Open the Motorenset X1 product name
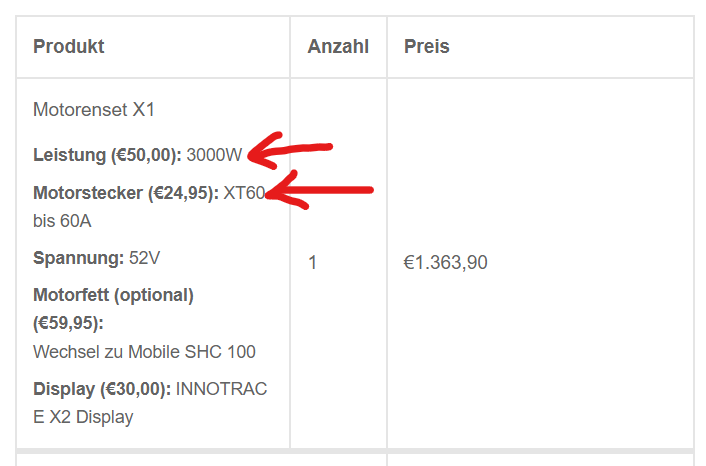706x466 pixels. (94, 109)
